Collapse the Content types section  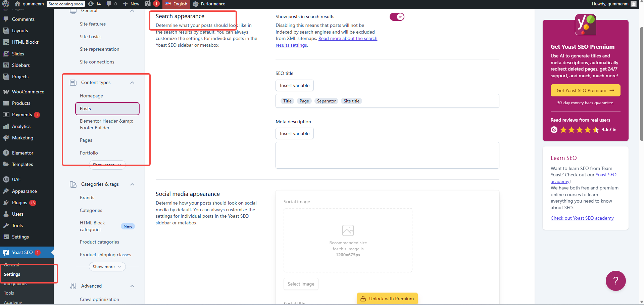132,83
